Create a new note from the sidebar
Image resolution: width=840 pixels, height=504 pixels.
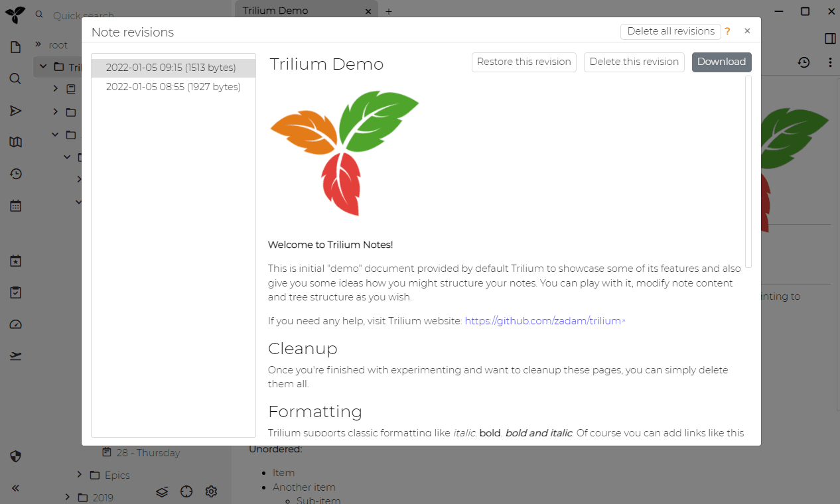pyautogui.click(x=15, y=46)
